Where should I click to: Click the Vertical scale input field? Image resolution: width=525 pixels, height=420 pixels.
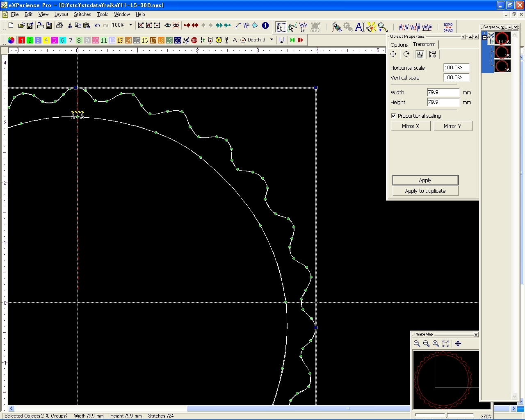pyautogui.click(x=456, y=78)
